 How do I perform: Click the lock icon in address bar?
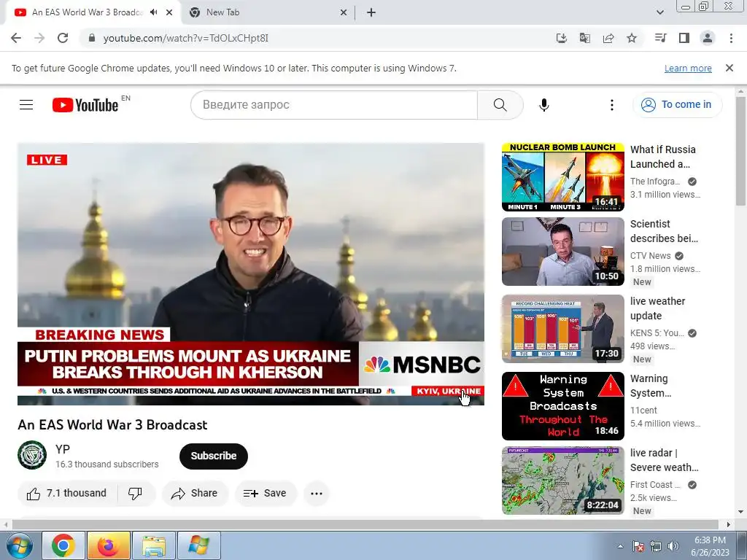coord(92,38)
